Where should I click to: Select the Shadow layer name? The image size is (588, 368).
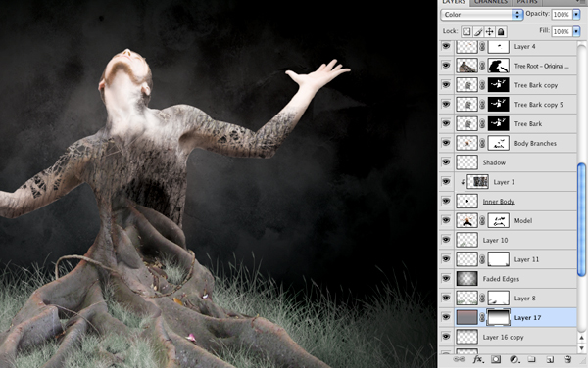pyautogui.click(x=494, y=162)
